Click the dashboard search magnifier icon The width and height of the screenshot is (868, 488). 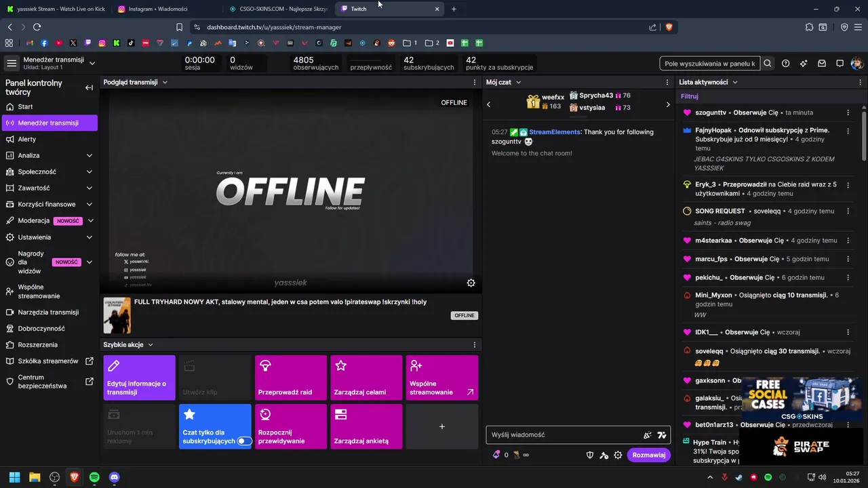click(x=768, y=63)
